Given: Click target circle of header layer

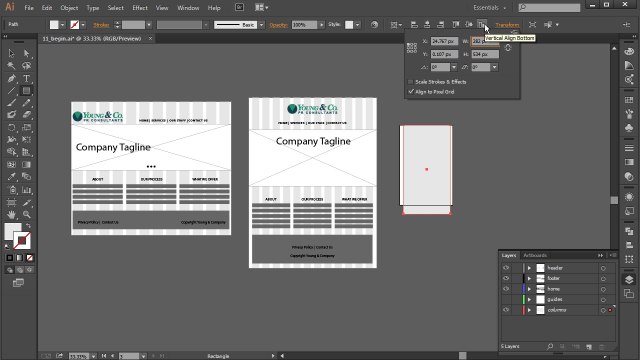Looking at the screenshot, I should 603,268.
